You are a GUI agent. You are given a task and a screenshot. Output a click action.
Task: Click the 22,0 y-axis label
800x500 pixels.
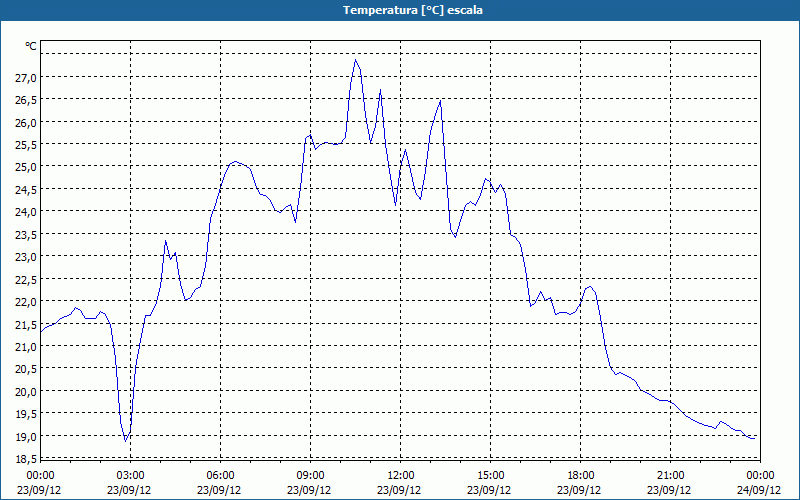(26, 302)
